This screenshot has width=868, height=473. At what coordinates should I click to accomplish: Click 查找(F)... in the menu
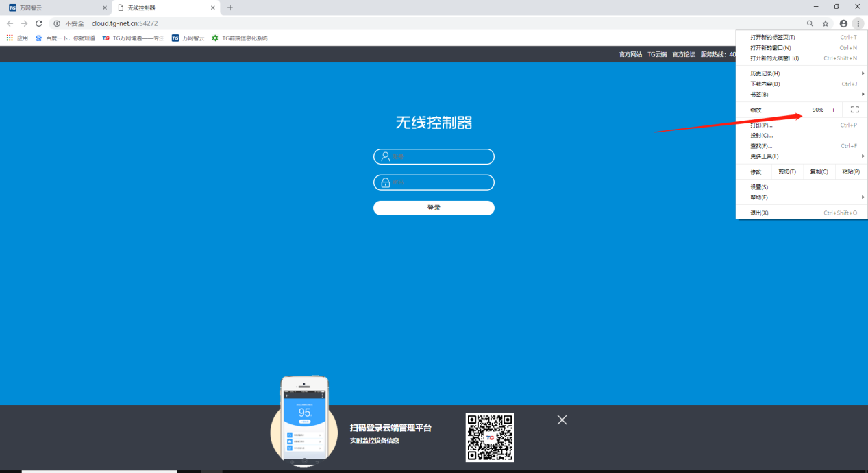(x=802, y=146)
